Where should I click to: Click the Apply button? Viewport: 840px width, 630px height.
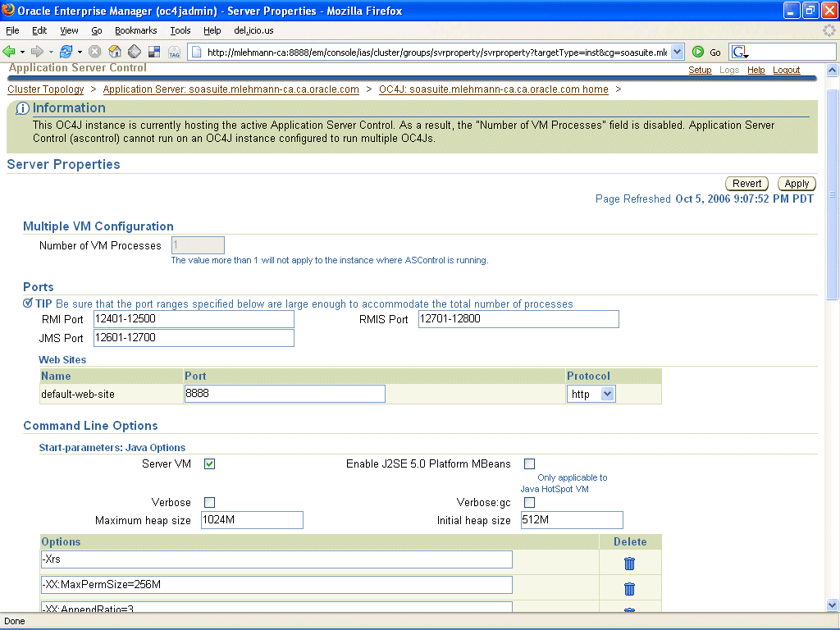pyautogui.click(x=797, y=184)
